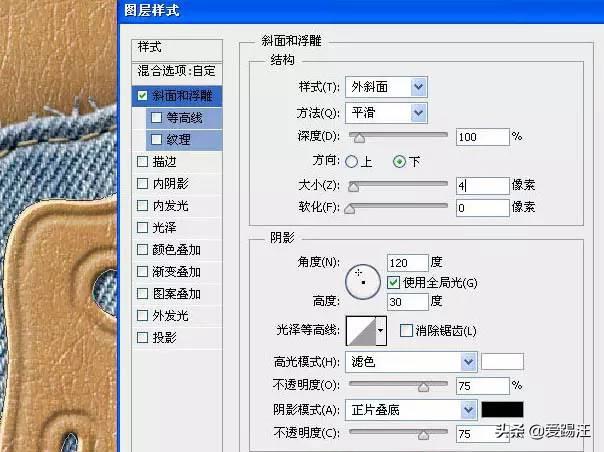Viewport: 604px width, 452px height.
Task: Select the 斜面和浮雕 row label
Action: pyautogui.click(x=182, y=96)
